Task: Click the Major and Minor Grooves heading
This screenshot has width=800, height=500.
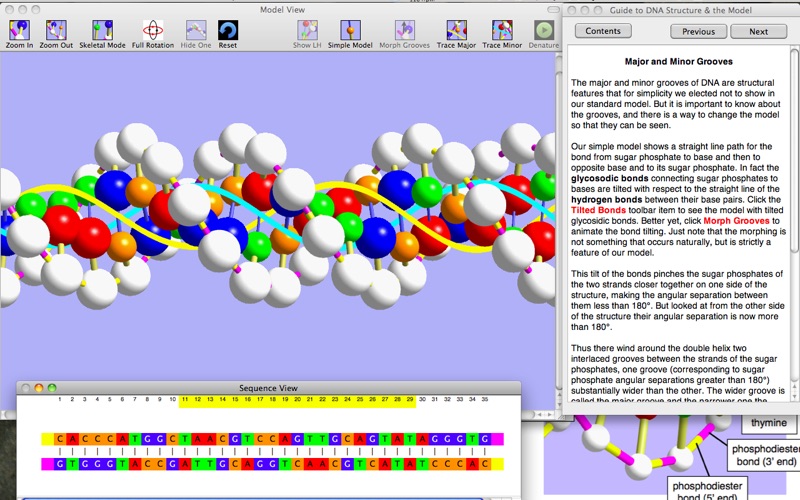Action: tap(679, 61)
